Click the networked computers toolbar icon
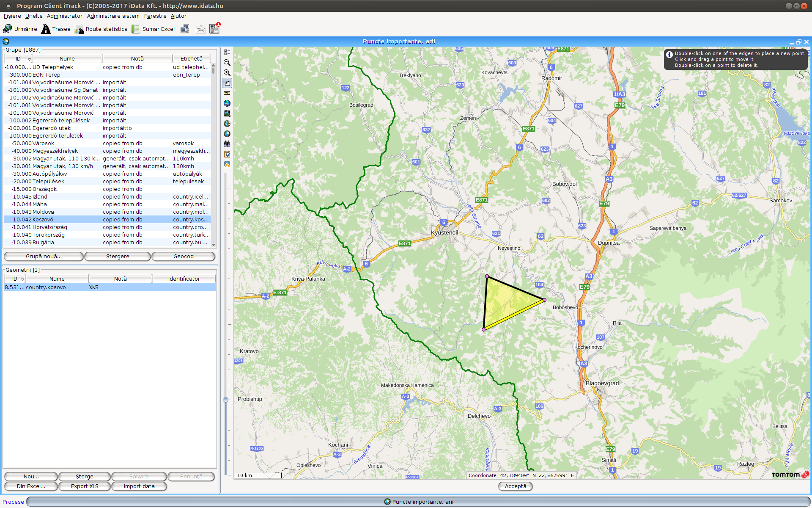The height and width of the screenshot is (508, 812). pyautogui.click(x=185, y=29)
